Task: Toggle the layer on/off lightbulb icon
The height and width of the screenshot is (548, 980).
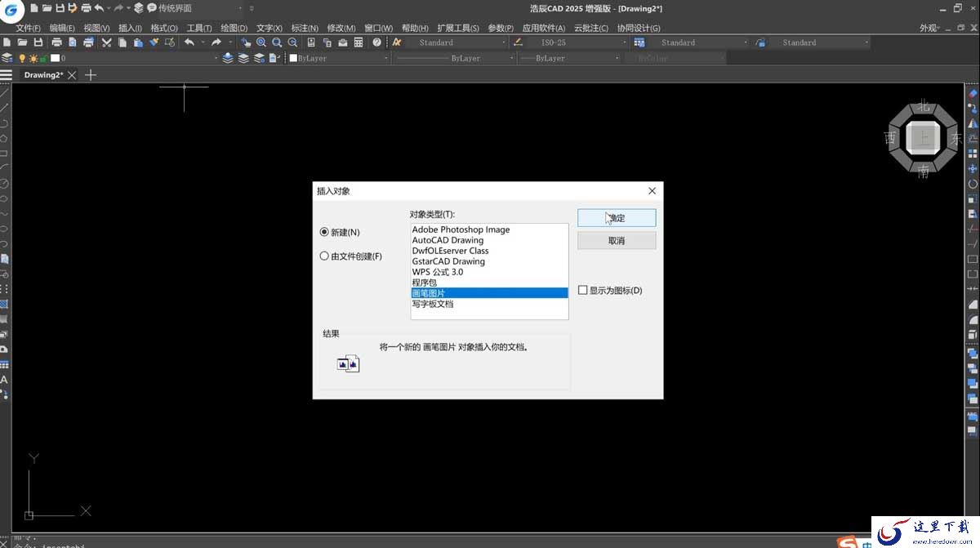Action: point(22,59)
